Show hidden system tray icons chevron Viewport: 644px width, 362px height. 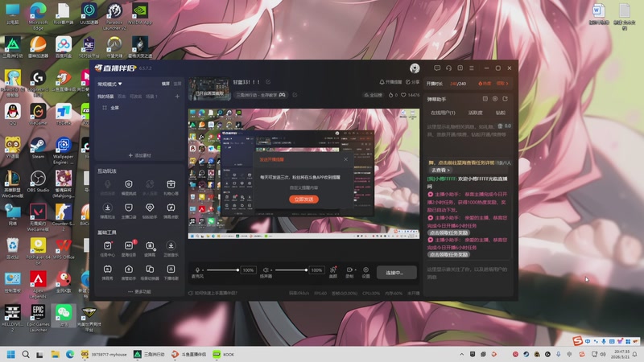(x=461, y=354)
